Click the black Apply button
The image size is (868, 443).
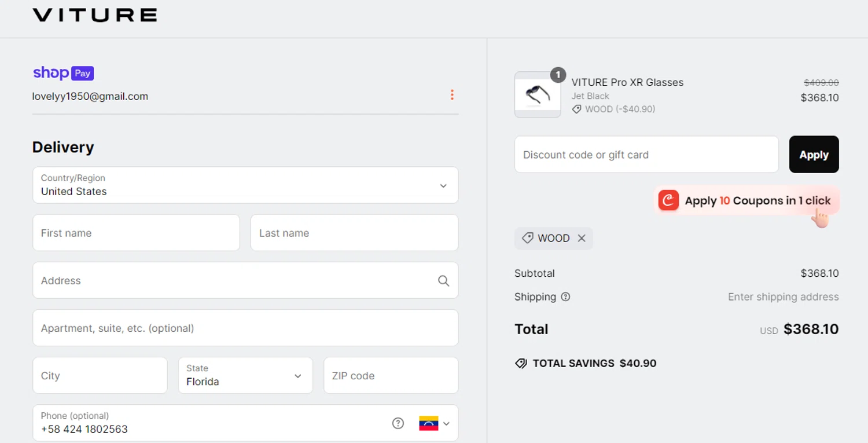click(814, 155)
